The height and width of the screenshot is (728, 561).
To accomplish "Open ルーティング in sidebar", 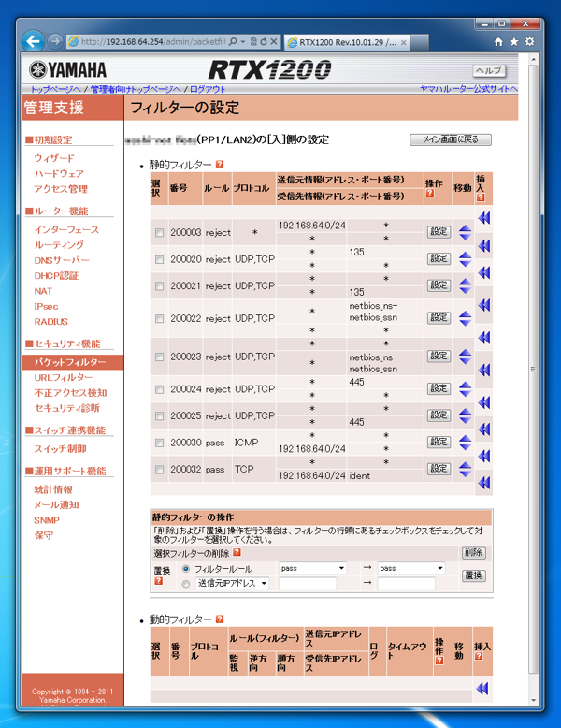I will pyautogui.click(x=59, y=244).
